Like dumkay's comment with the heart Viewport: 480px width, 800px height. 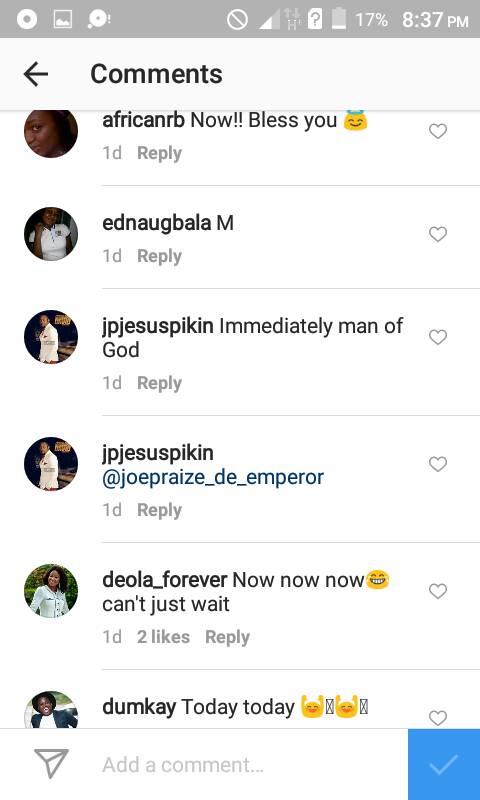(x=438, y=718)
